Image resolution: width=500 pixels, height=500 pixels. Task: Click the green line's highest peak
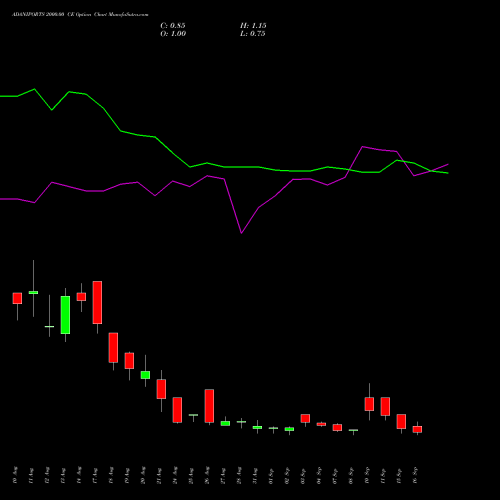(35, 89)
